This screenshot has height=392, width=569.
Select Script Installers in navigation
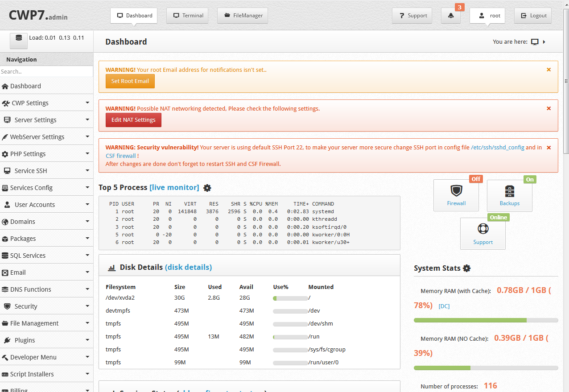46,374
